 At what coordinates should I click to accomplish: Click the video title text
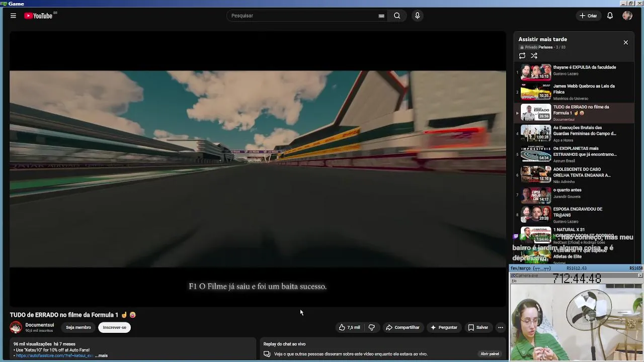click(x=73, y=315)
